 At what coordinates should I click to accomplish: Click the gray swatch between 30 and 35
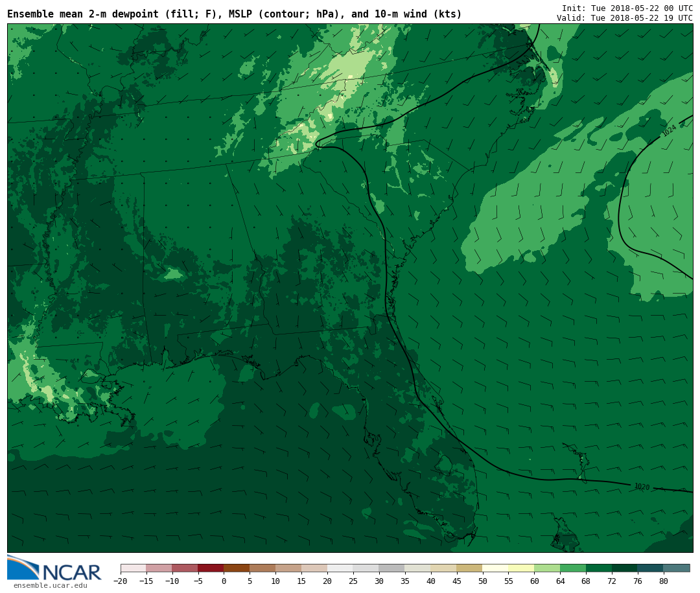pos(392,568)
